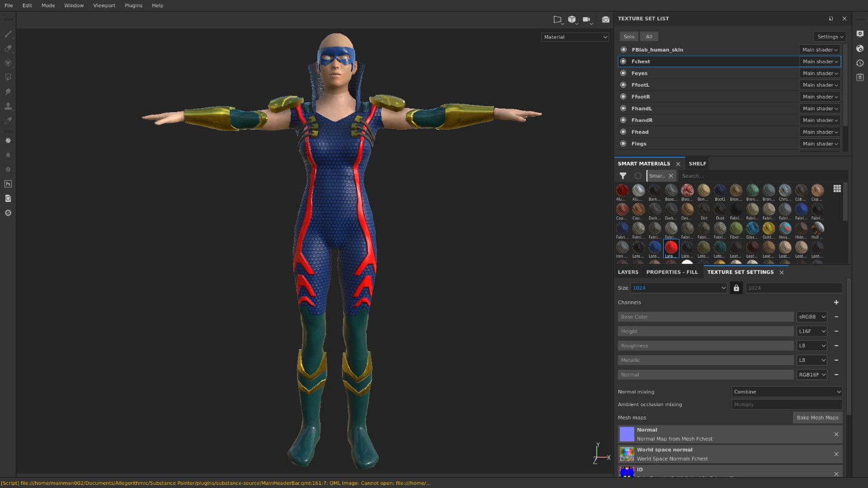Select the Boot1 smart material
868x488 pixels.
click(720, 192)
